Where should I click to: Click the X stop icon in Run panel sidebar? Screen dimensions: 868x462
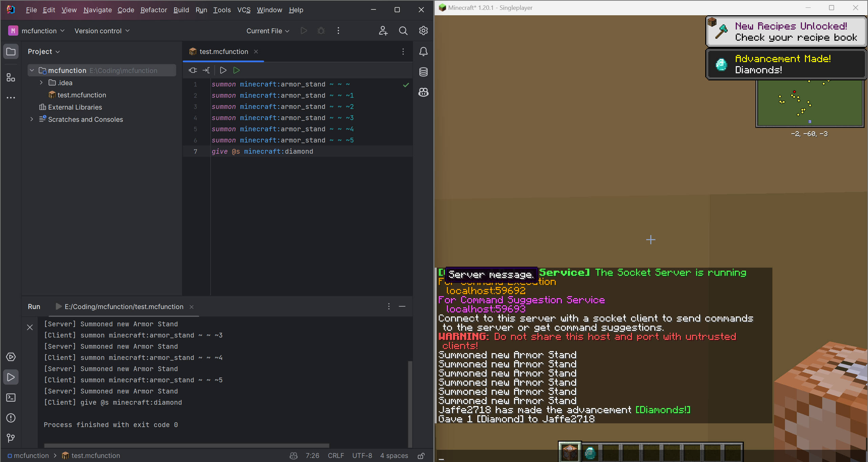[x=30, y=327]
